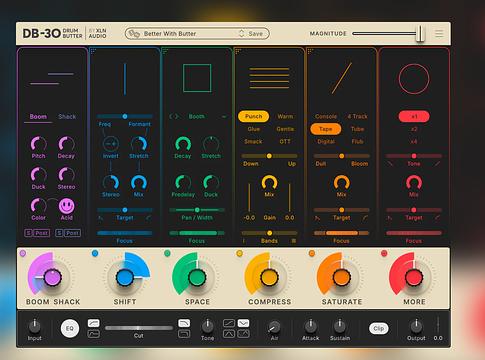Select the upper low-cut filter shape icon
This screenshot has height=360, width=485.
coord(94,323)
